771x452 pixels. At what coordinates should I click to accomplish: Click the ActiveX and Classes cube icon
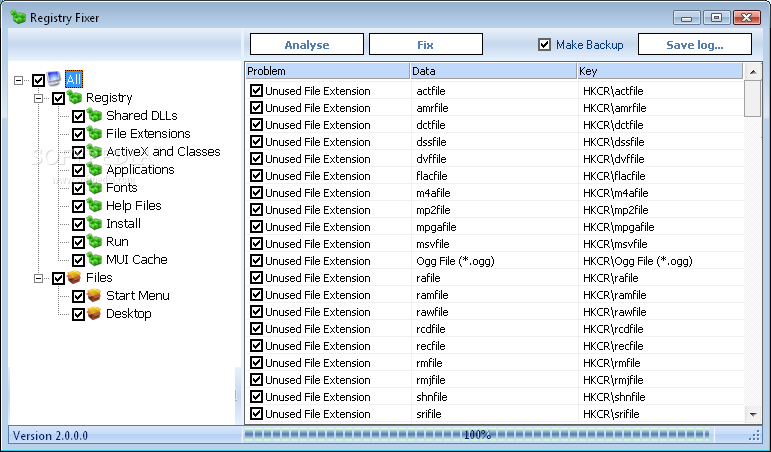point(94,151)
